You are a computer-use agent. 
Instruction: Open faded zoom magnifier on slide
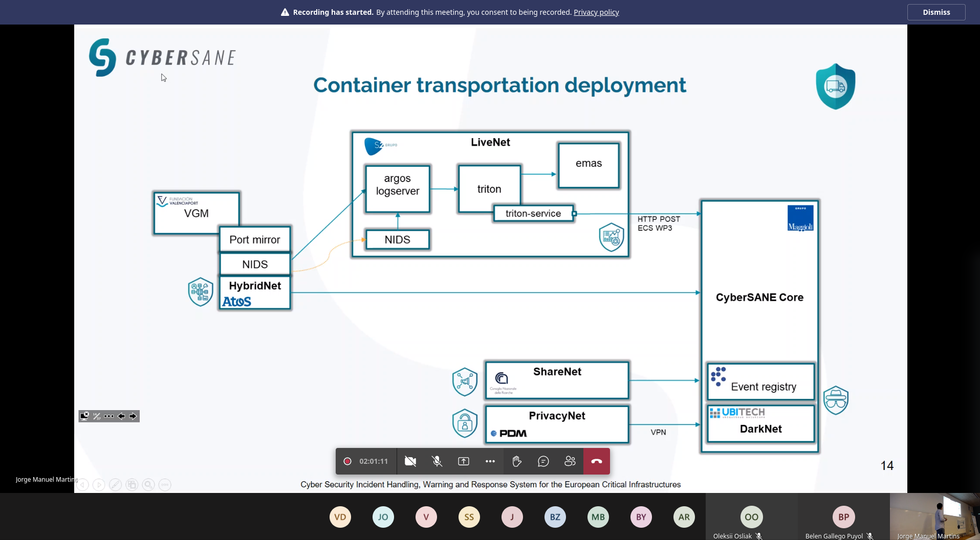pos(148,485)
